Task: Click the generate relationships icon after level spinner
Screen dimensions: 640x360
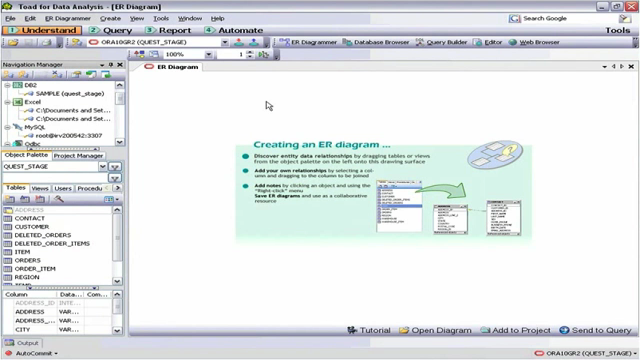Action: tap(263, 54)
